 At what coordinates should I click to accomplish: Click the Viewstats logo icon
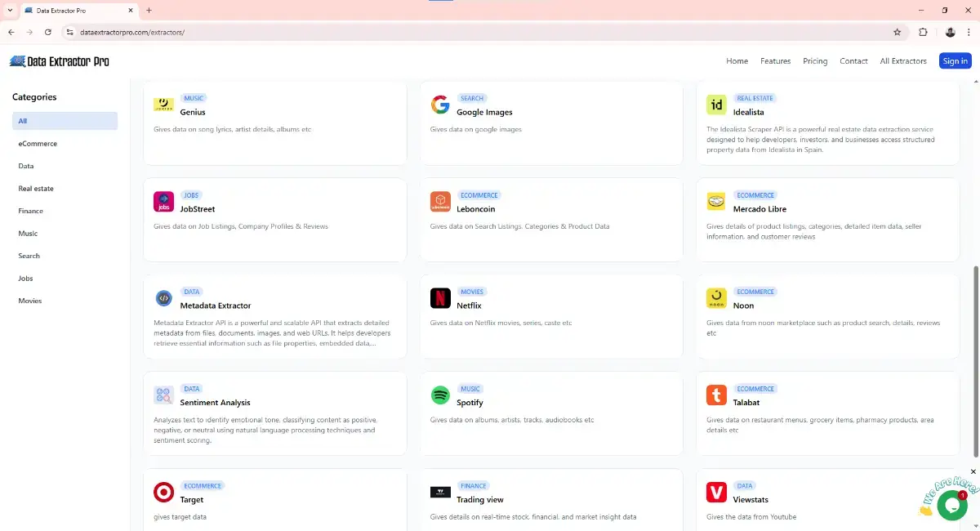(x=716, y=493)
